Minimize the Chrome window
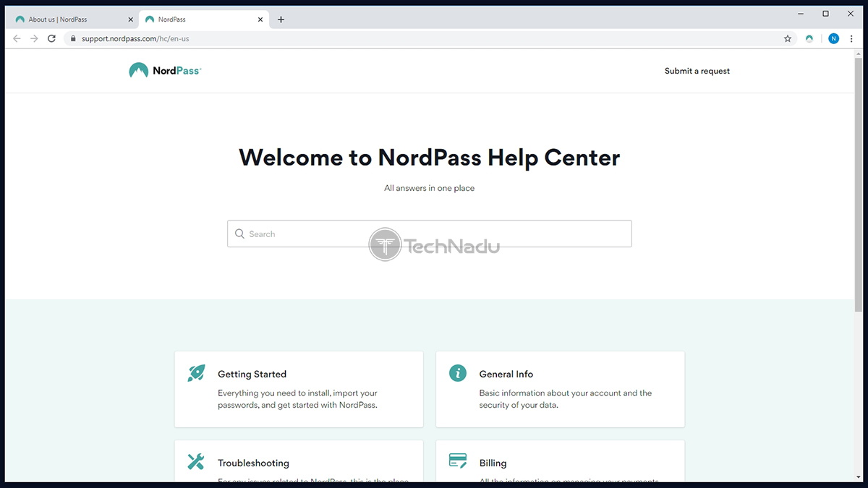This screenshot has height=488, width=868. [x=801, y=13]
